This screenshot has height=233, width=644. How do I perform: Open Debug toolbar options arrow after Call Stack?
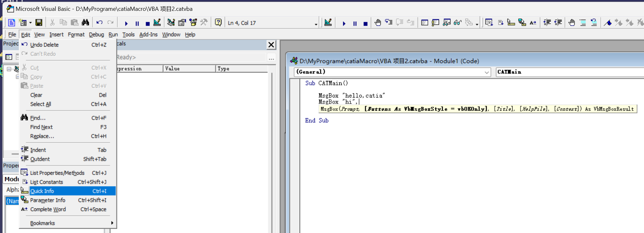coord(477,24)
